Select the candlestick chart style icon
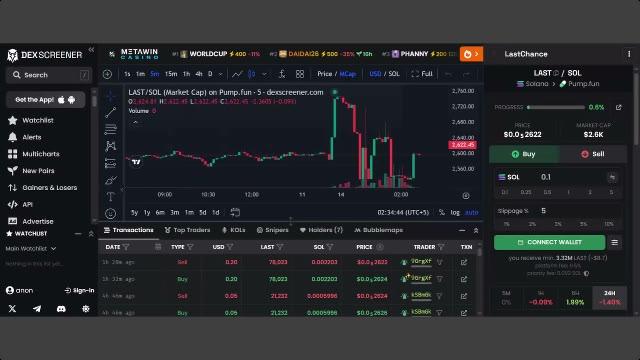This screenshot has width=640, height=360. coord(251,74)
